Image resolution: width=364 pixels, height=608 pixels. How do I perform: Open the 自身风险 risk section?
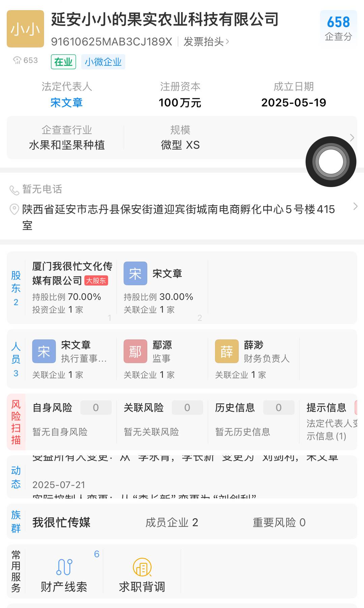coord(53,408)
